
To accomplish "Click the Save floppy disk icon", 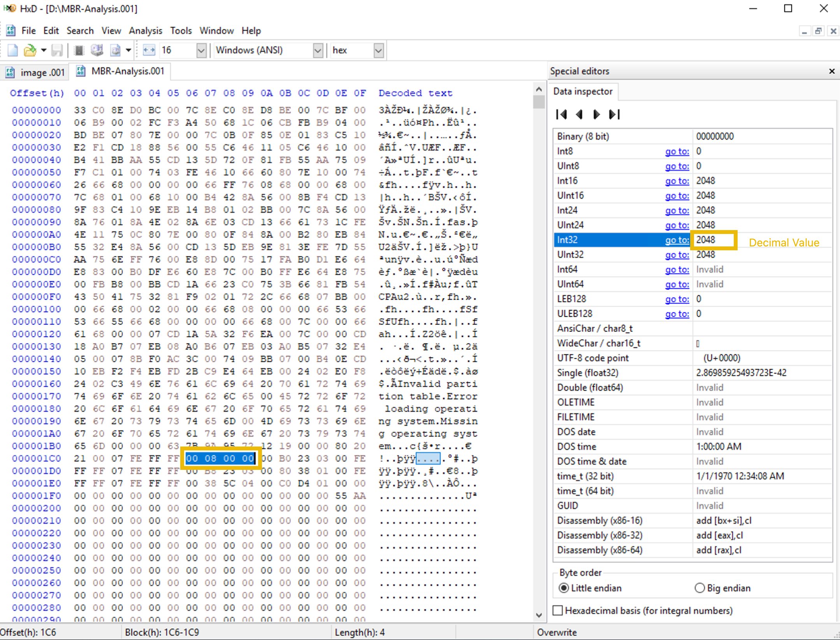I will coord(57,50).
